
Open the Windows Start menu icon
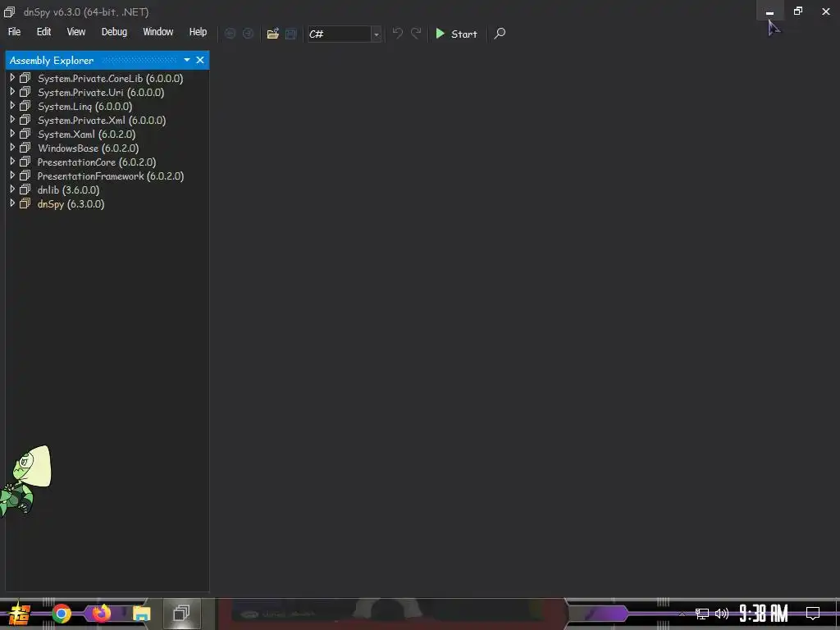[x=19, y=614]
